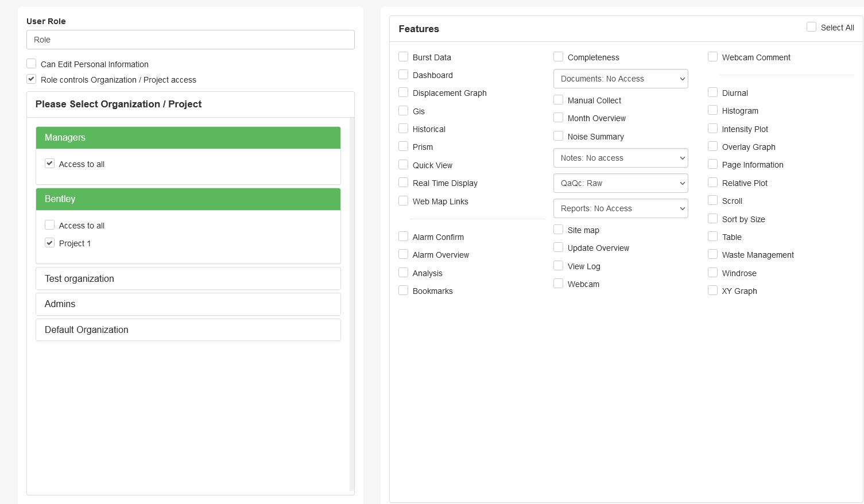Enable the Dashboard feature

[404, 75]
